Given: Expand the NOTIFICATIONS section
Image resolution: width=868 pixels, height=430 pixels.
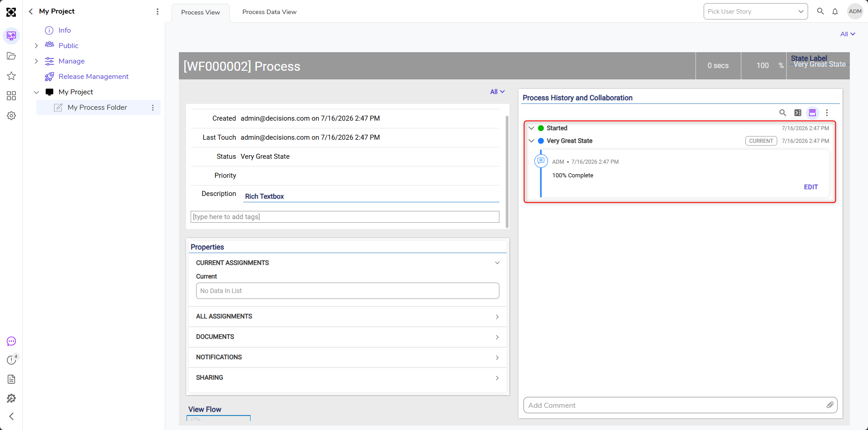Looking at the screenshot, I should 497,357.
